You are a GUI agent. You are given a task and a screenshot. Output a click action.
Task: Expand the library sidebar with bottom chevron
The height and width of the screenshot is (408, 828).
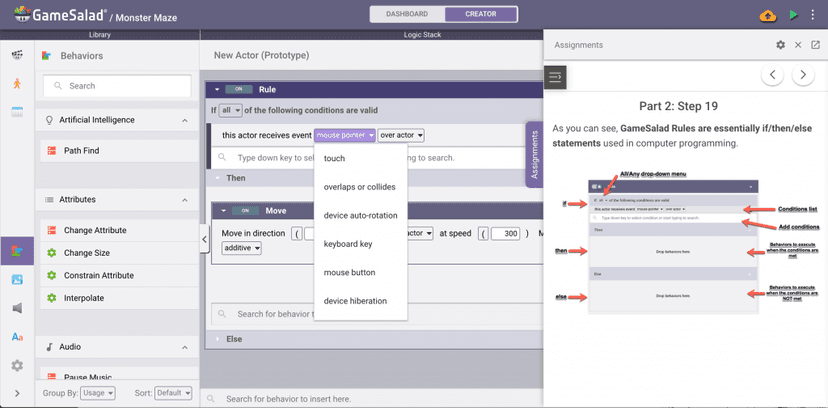(x=17, y=393)
